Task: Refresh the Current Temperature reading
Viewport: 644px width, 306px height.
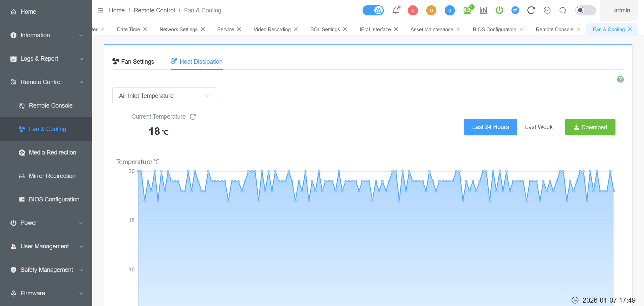Action: [193, 117]
